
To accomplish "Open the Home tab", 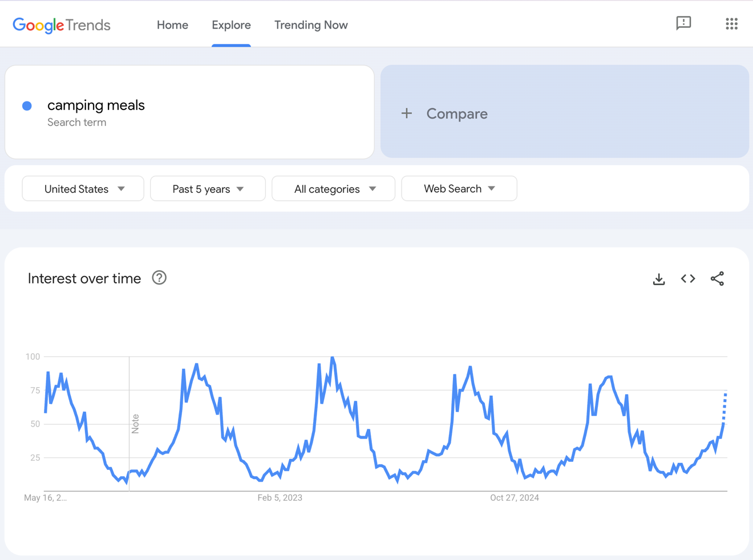I will [172, 25].
